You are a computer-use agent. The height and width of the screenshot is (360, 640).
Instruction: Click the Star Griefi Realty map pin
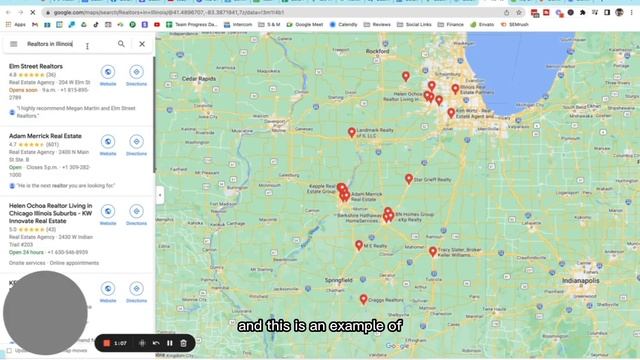(409, 179)
